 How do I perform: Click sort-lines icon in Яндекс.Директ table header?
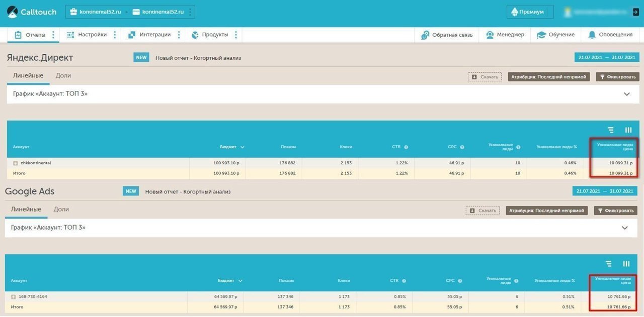point(610,130)
